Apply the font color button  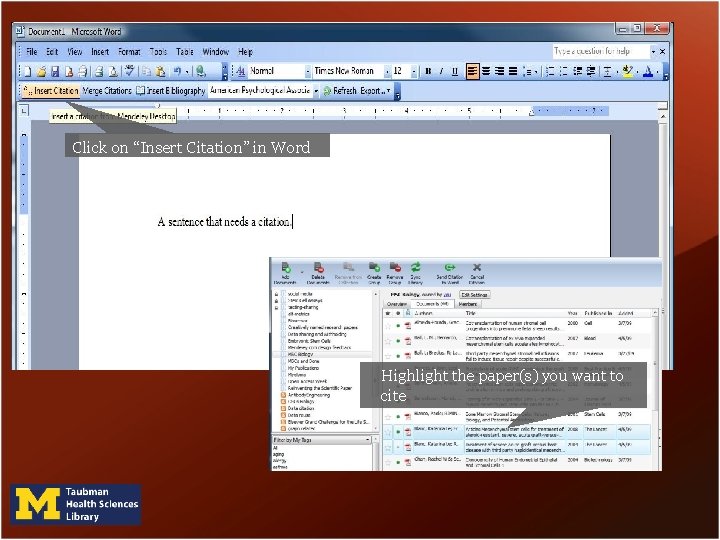[x=648, y=71]
